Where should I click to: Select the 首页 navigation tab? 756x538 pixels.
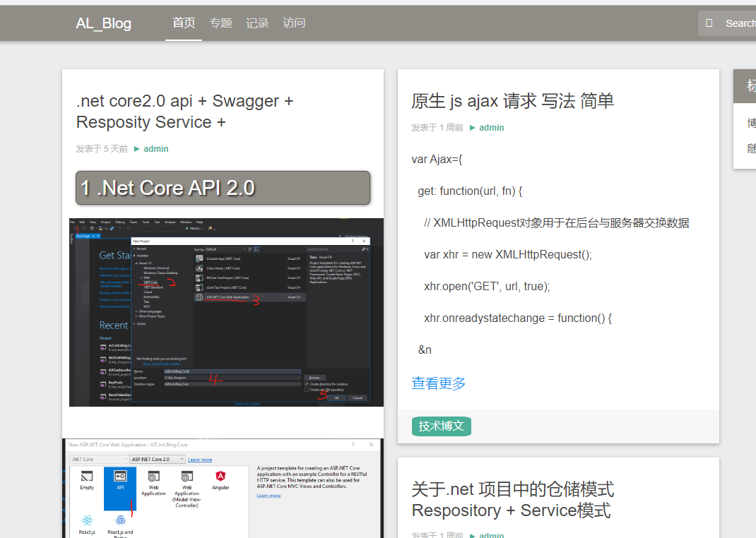pos(184,23)
